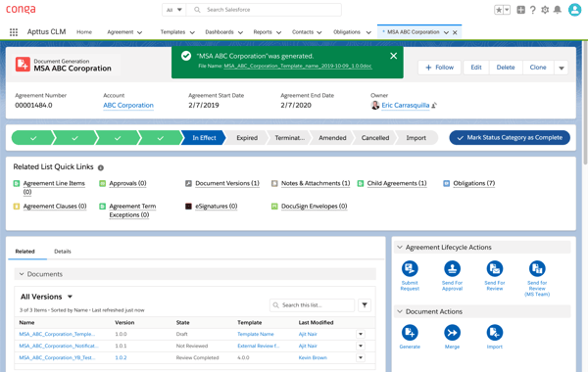588x372 pixels.
Task: Close the MSA ABC Corporation tab
Action: click(455, 32)
